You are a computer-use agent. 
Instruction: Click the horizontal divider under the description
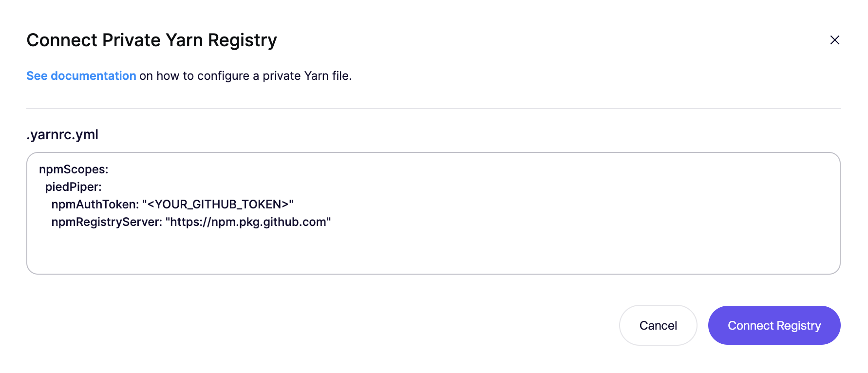click(433, 108)
